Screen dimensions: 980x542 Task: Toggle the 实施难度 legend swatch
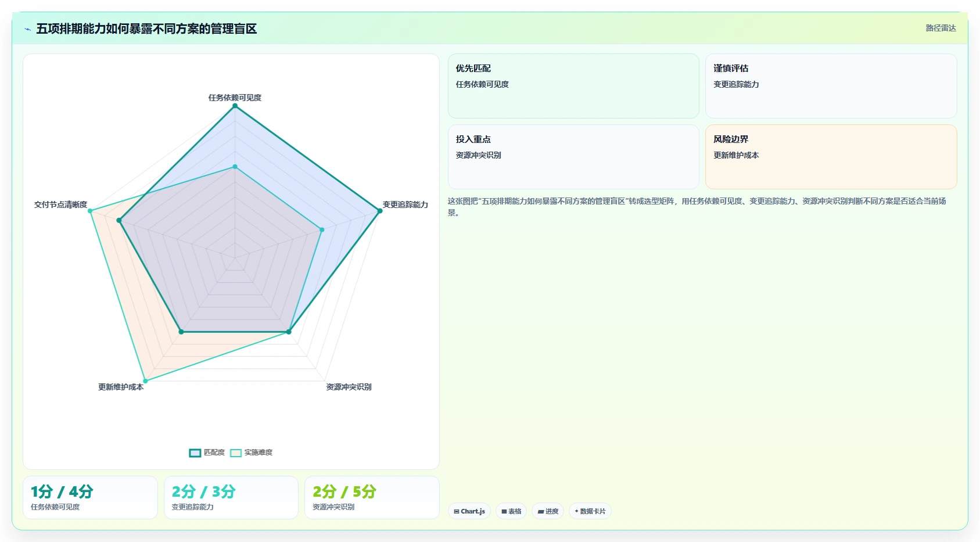click(x=236, y=453)
